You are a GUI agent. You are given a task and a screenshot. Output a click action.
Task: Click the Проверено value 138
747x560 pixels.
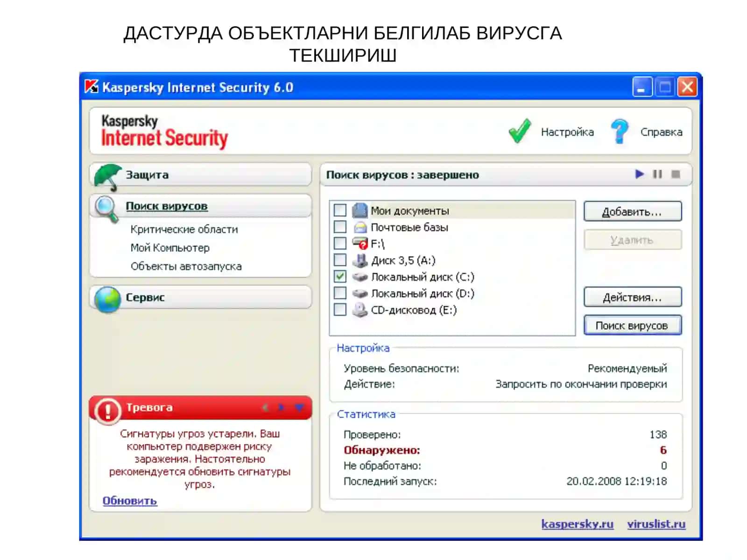pyautogui.click(x=658, y=434)
